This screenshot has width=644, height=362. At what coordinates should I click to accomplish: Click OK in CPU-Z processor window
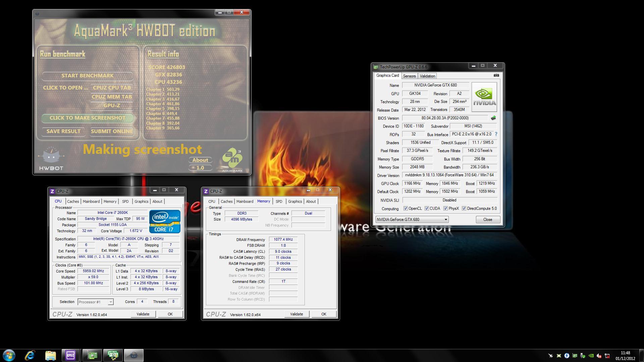(x=170, y=314)
